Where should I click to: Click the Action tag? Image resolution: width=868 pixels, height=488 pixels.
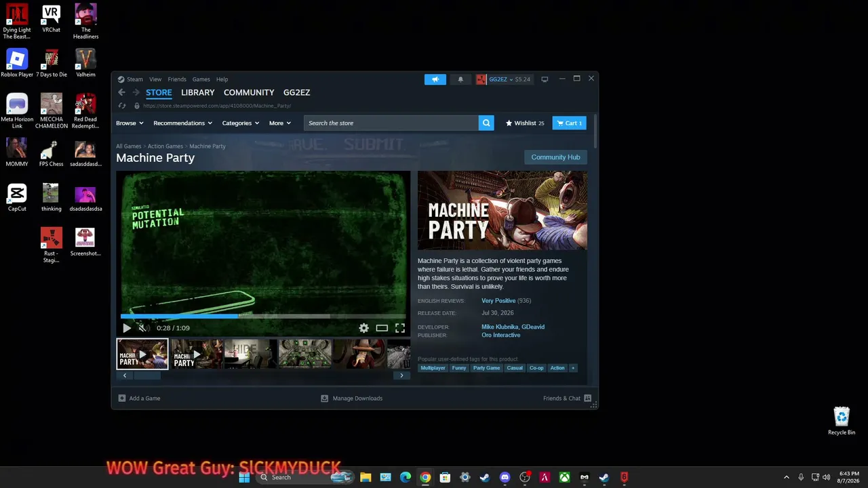click(x=557, y=368)
